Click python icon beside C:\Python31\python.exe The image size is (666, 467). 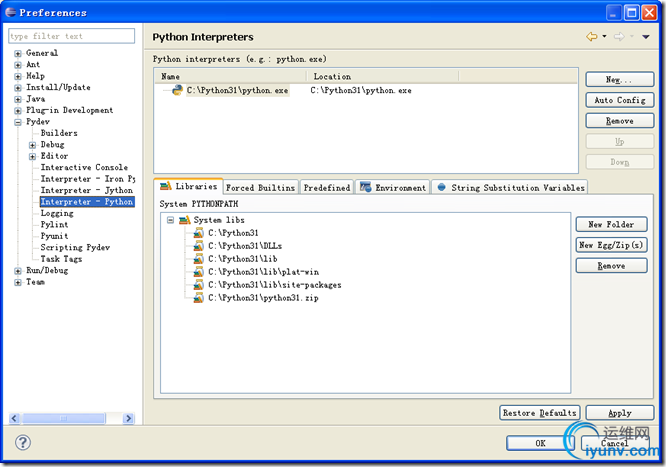[x=177, y=90]
